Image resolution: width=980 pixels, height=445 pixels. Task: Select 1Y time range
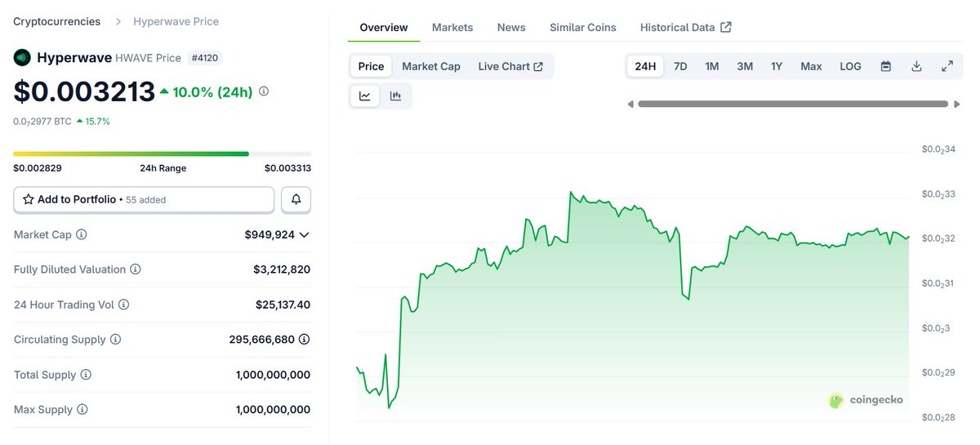777,66
